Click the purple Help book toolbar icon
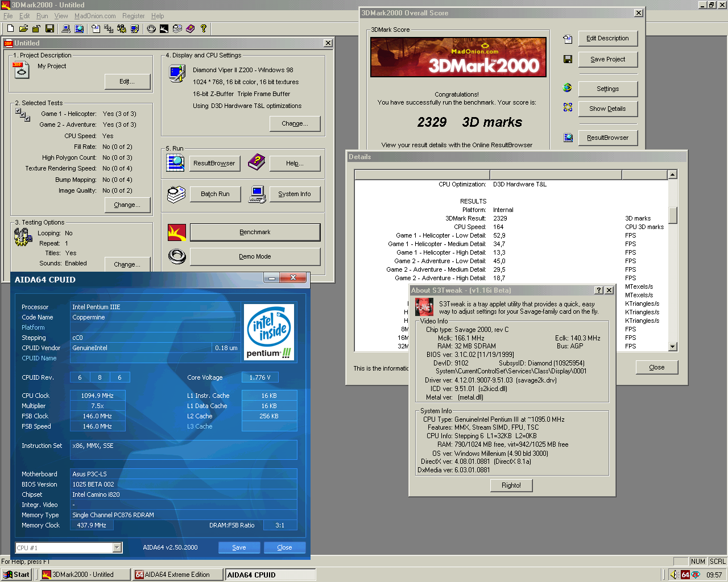 tap(190, 28)
